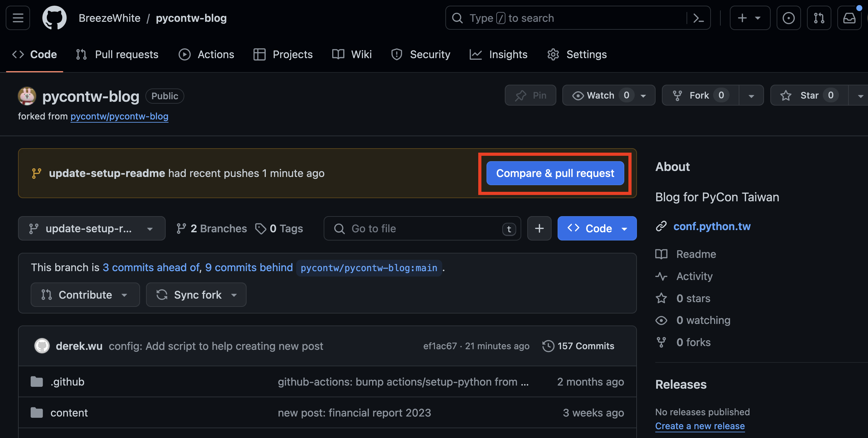Go to GitHub home via Octocat logo
Screen dimensions: 868x438
(x=54, y=18)
